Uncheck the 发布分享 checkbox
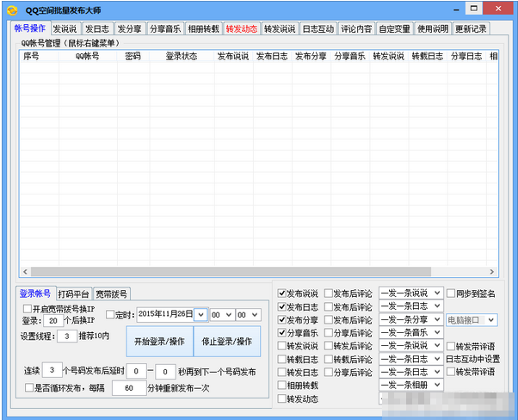Screen dimensions: 518x420 [x=281, y=320]
